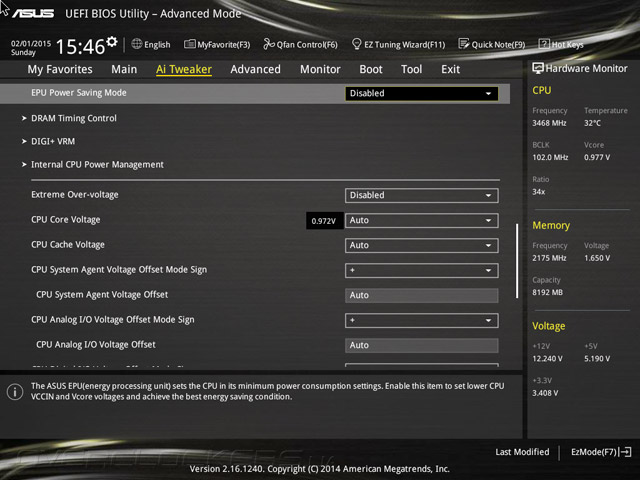Click the Qfan Control fan icon
This screenshot has width=640, height=480.
click(x=269, y=44)
